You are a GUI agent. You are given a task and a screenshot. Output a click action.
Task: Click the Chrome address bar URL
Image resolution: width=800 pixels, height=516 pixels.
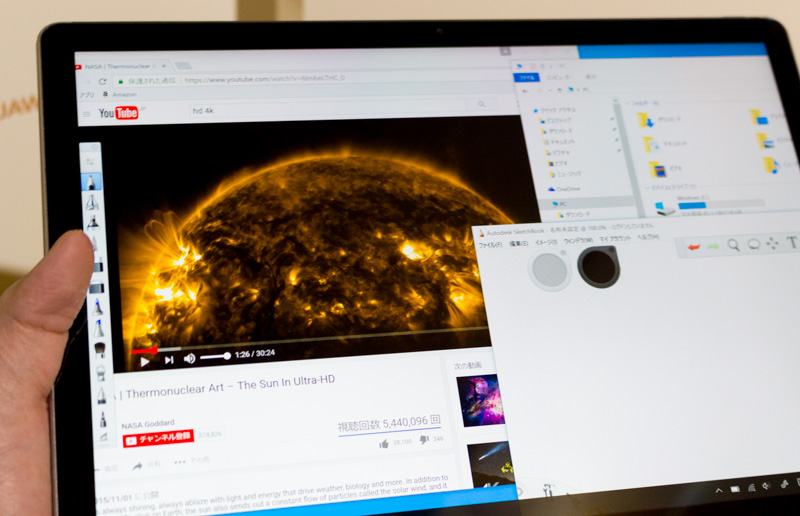point(265,79)
